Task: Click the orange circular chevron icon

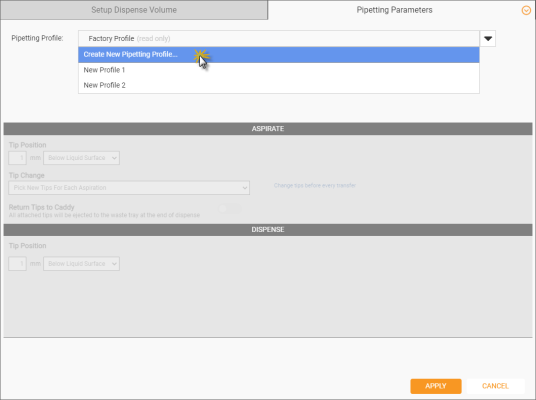Action: [526, 11]
